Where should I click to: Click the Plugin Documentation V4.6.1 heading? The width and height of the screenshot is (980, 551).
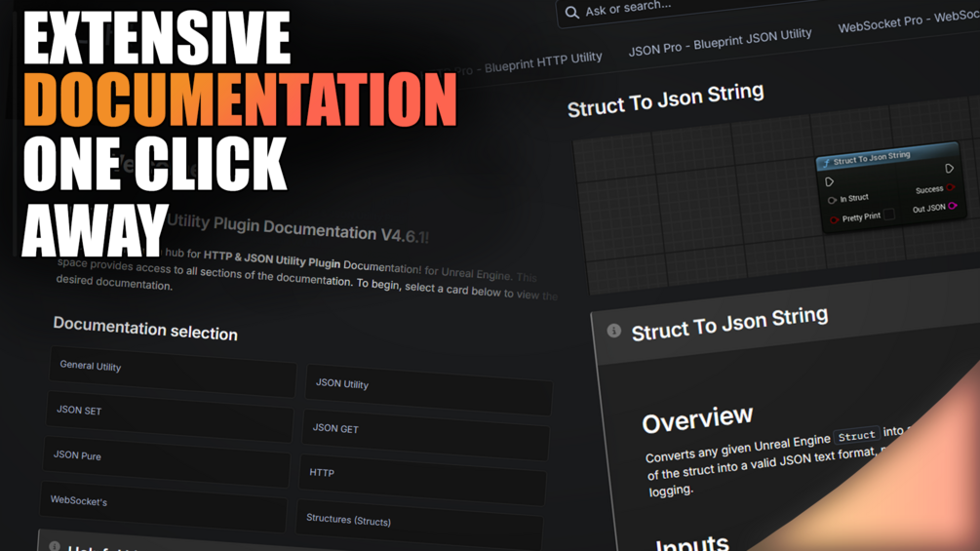pyautogui.click(x=297, y=228)
